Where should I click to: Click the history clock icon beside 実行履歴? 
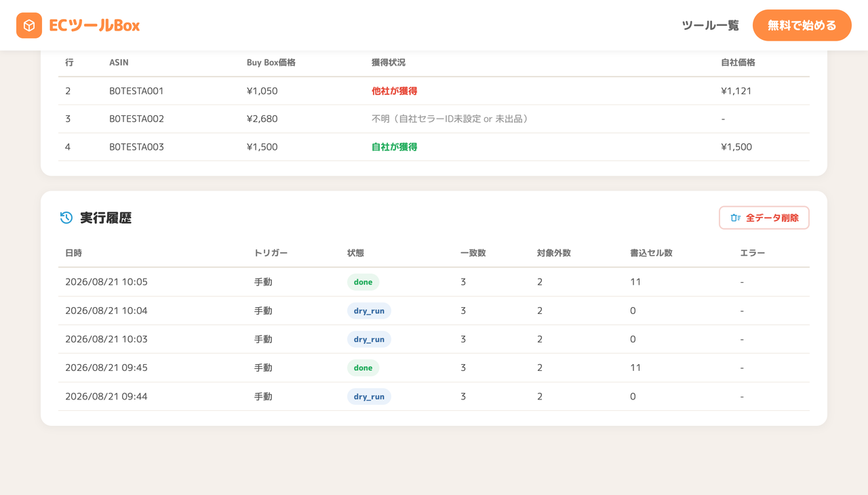pyautogui.click(x=66, y=218)
